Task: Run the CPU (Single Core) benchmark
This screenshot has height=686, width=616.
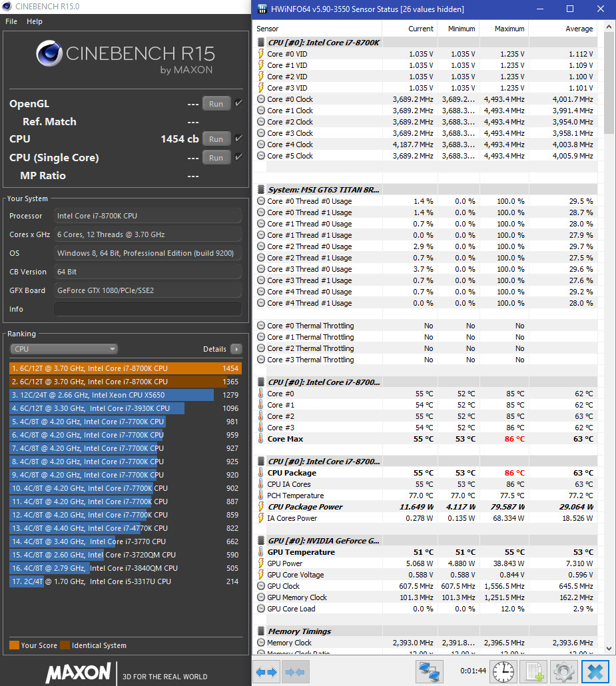Action: [216, 158]
